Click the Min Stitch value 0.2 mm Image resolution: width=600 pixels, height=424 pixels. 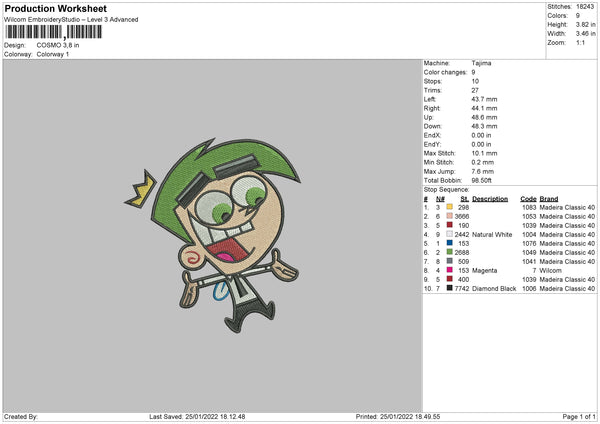coord(483,162)
